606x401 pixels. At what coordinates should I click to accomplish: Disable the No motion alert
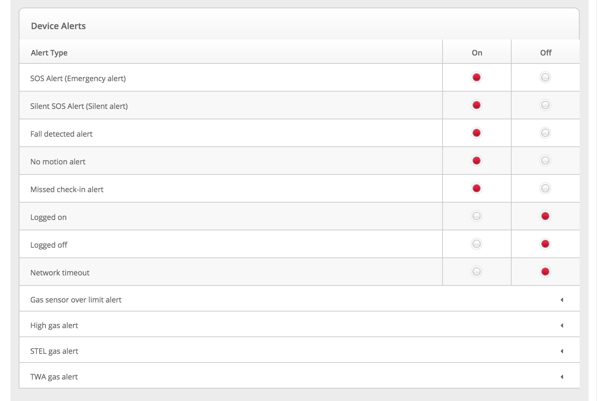pos(545,161)
